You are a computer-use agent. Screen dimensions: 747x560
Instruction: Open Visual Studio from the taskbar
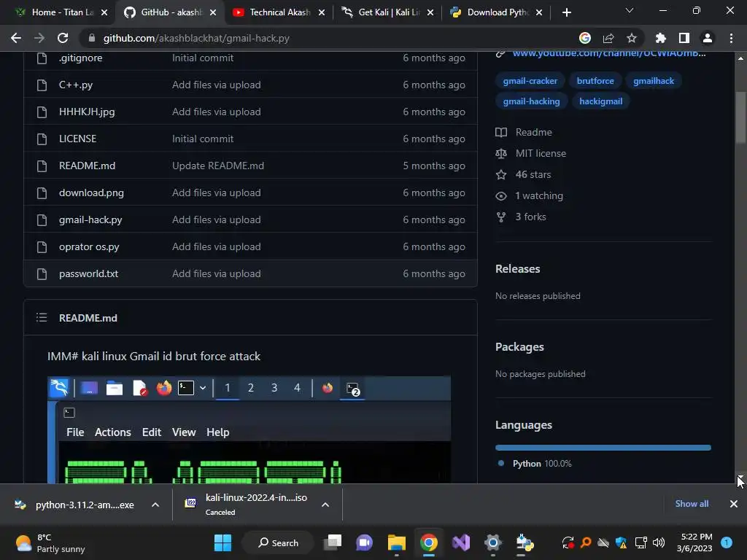(461, 542)
